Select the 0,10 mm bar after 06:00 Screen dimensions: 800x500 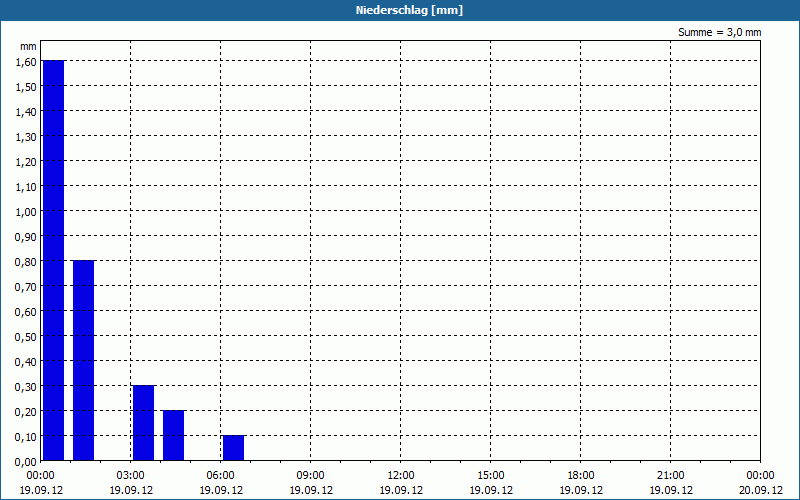[234, 448]
